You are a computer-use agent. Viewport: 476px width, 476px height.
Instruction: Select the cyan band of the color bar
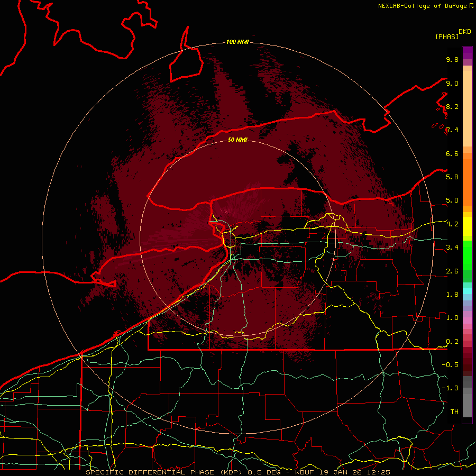pos(467,290)
